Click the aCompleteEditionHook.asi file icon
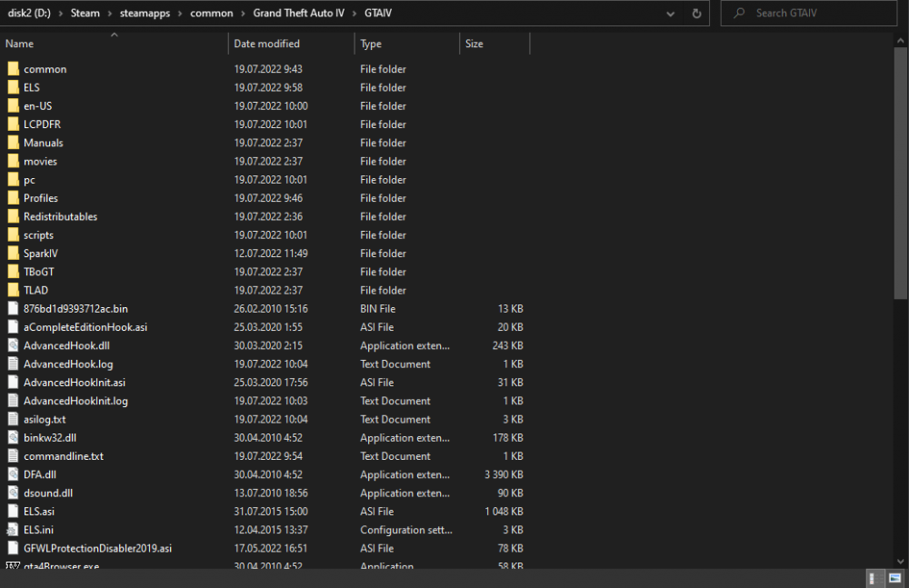Screen dimensions: 909x588 coord(14,327)
